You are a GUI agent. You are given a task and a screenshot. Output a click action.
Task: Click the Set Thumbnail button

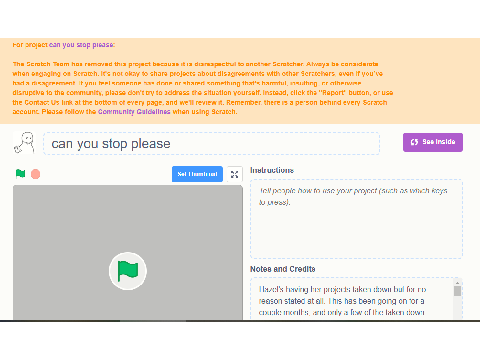tap(197, 174)
